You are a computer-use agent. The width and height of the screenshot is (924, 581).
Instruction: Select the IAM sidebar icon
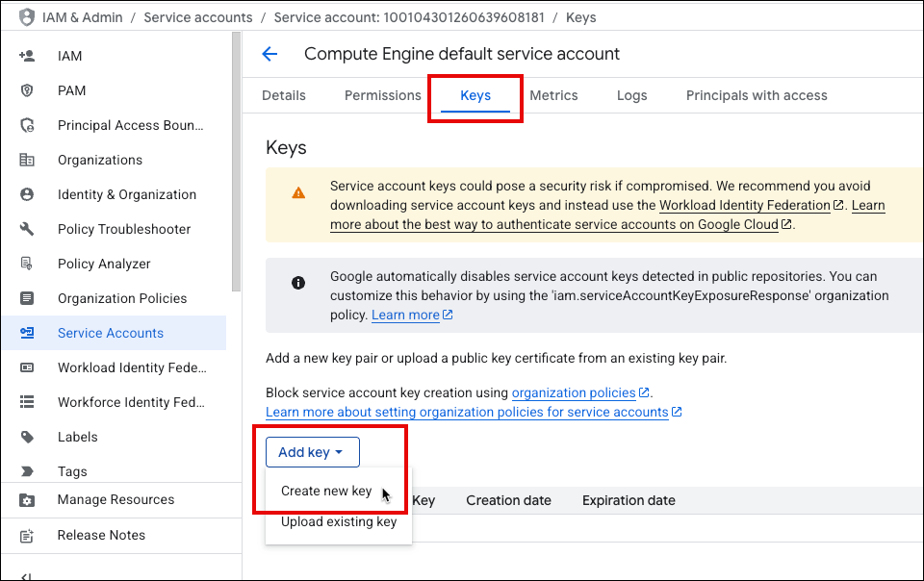coord(27,56)
